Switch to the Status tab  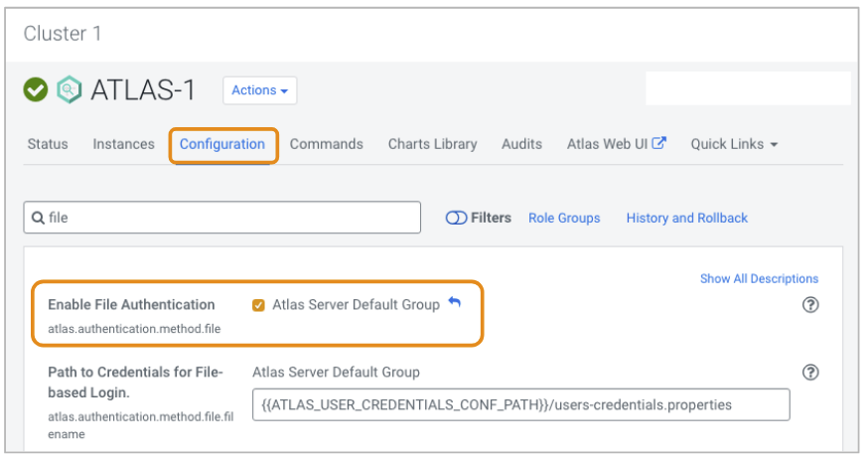(x=48, y=144)
